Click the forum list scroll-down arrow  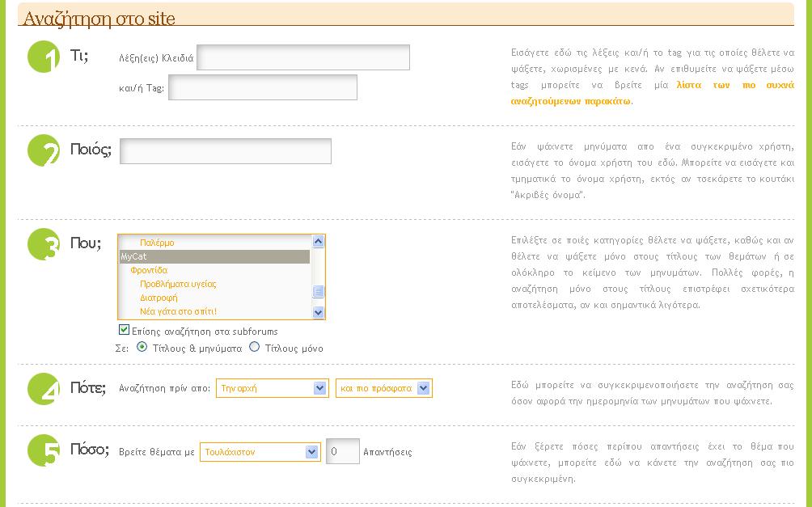tap(318, 312)
